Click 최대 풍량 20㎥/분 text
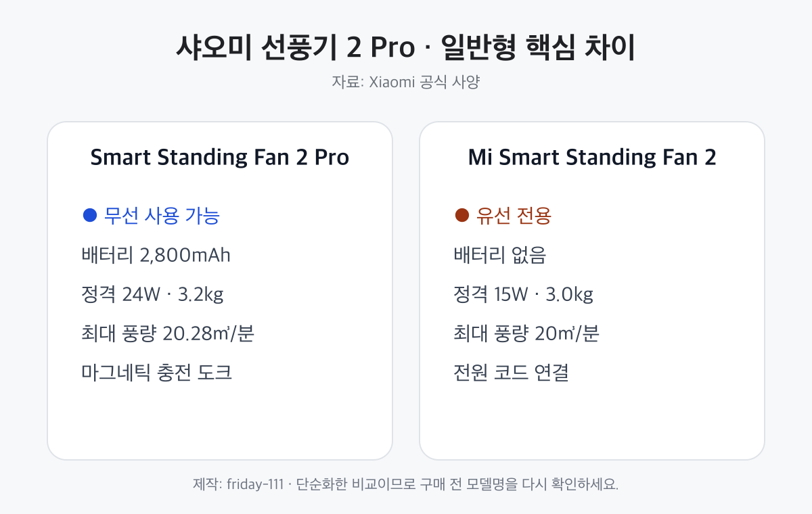The height and width of the screenshot is (514, 812). pyautogui.click(x=526, y=333)
